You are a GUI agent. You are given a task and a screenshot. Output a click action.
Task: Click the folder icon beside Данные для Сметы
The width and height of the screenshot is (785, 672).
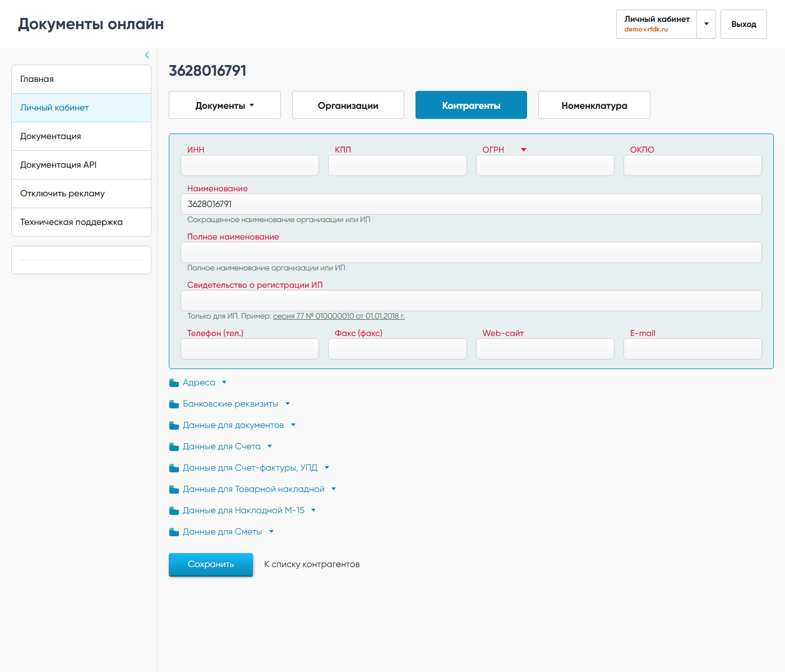[x=174, y=532]
